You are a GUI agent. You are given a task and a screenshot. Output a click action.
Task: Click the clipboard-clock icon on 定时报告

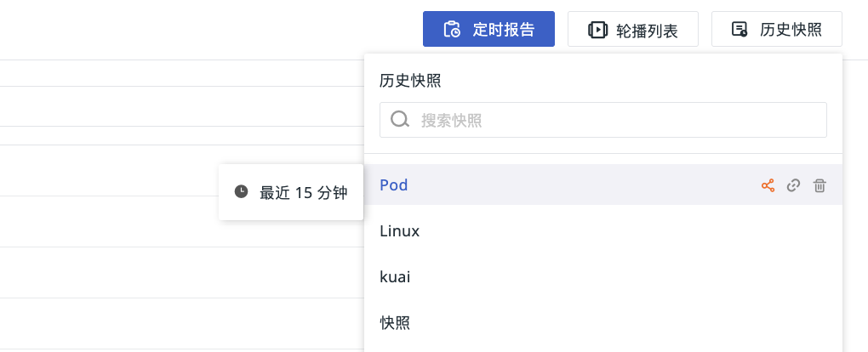(452, 29)
